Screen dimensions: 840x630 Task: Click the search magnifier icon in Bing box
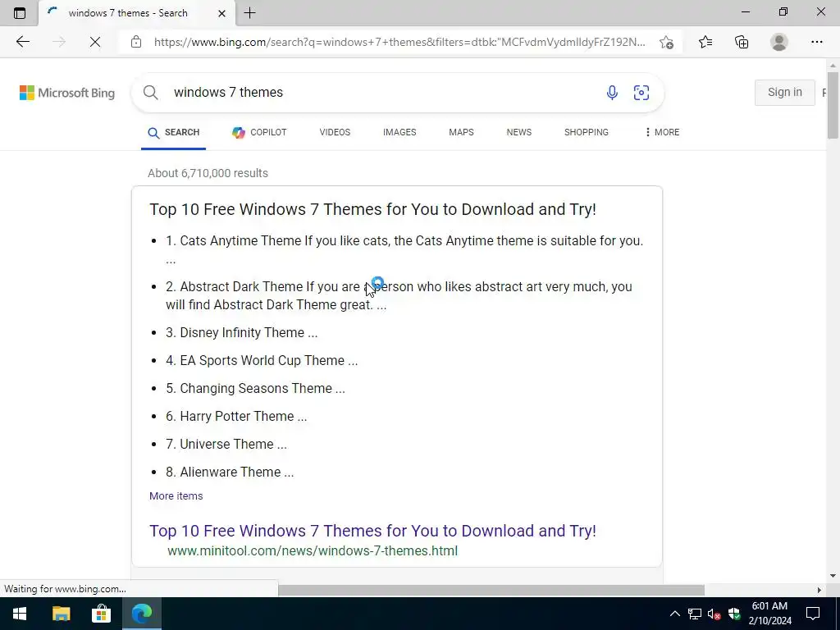click(151, 92)
